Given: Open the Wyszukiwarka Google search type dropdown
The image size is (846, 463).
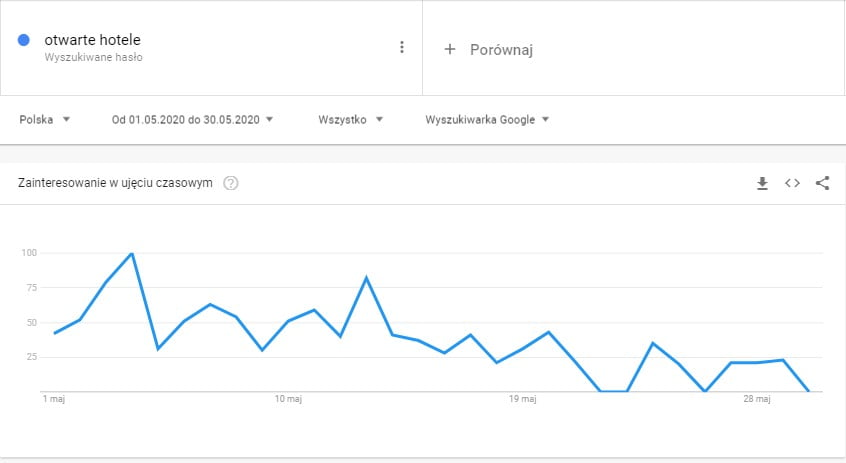Looking at the screenshot, I should tap(487, 120).
